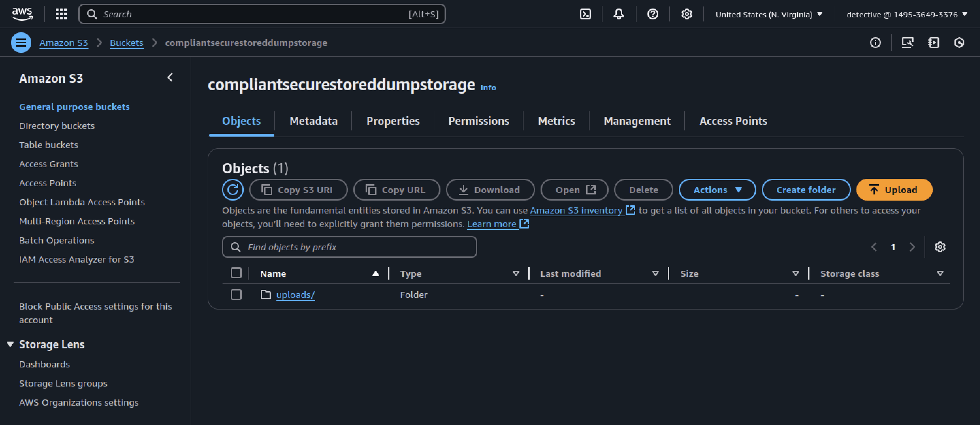Tick the select-all objects checkbox
Screen dimensions: 980x425
click(x=236, y=273)
